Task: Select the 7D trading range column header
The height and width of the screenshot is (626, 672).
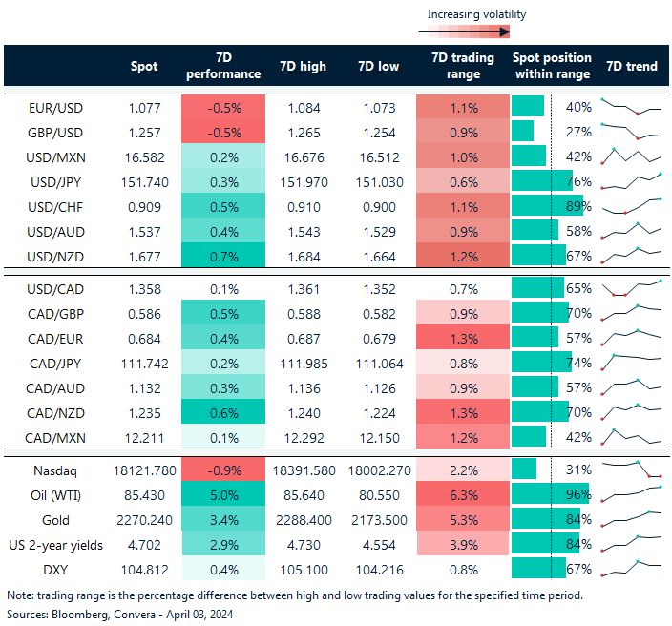Action: pyautogui.click(x=463, y=66)
